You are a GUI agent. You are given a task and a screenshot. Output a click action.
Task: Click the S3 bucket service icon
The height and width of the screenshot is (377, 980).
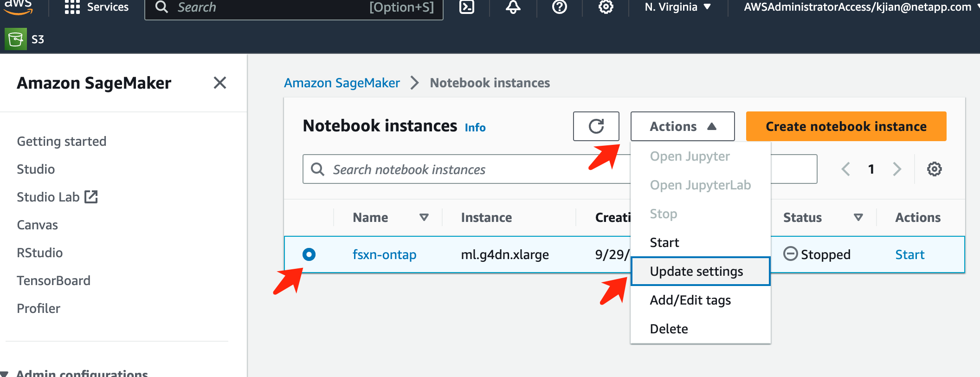pos(15,39)
